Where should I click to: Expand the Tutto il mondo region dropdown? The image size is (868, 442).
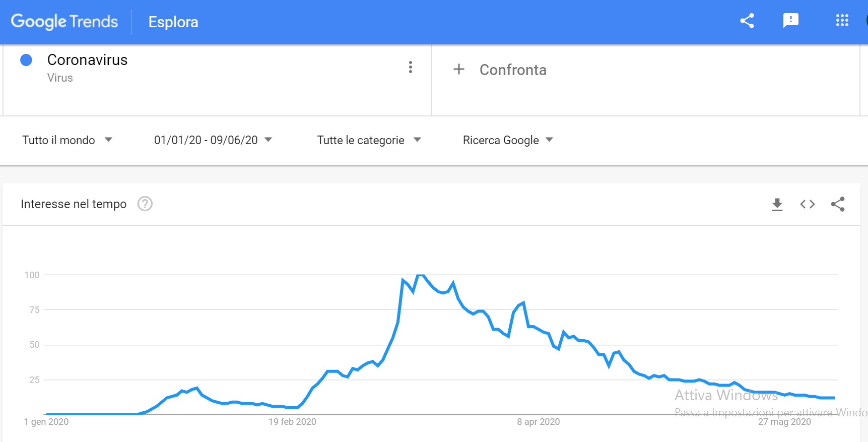[x=67, y=140]
